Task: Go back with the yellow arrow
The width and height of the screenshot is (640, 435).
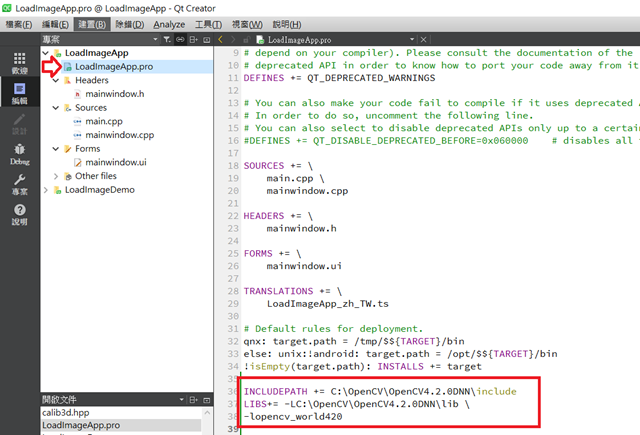Action: [220, 40]
